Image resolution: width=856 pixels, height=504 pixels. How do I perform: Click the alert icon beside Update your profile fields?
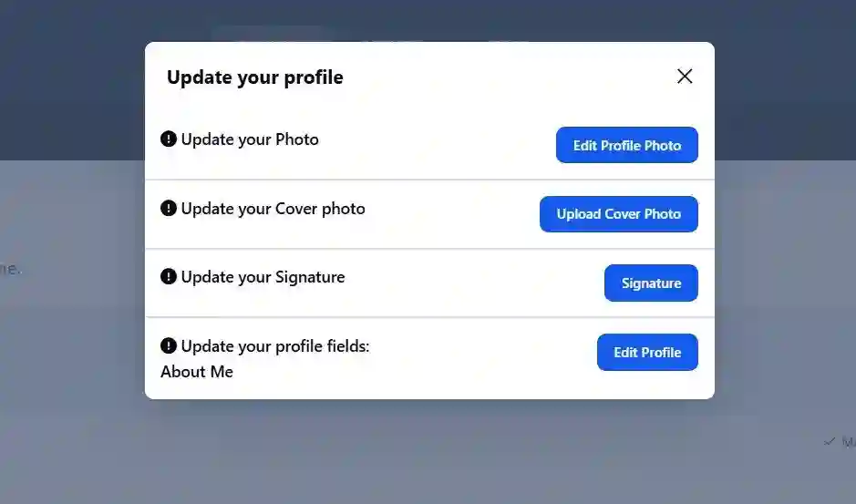(x=168, y=345)
